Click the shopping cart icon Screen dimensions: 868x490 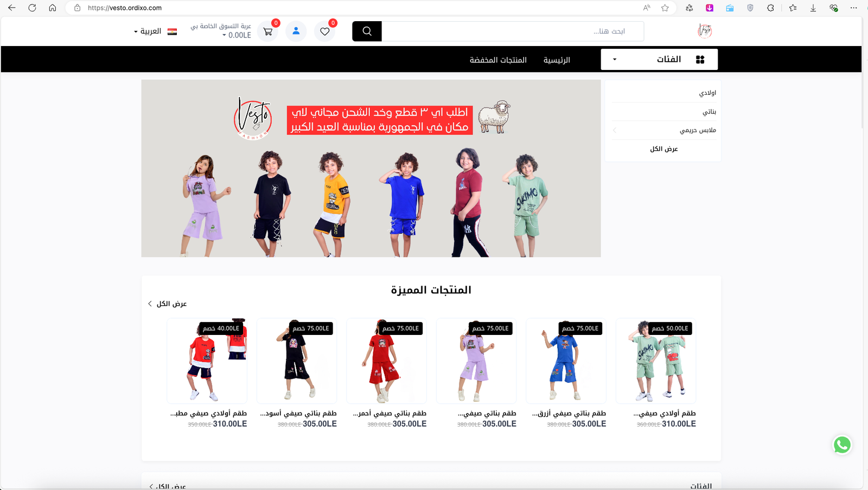click(268, 31)
